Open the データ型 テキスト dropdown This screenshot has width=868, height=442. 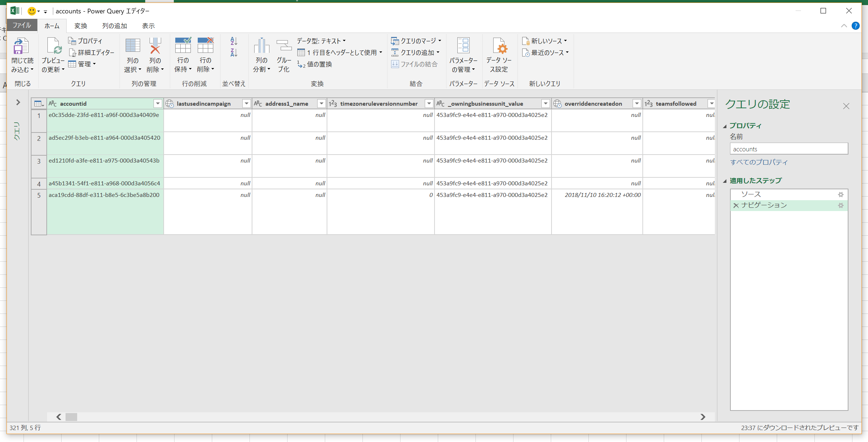coord(344,41)
